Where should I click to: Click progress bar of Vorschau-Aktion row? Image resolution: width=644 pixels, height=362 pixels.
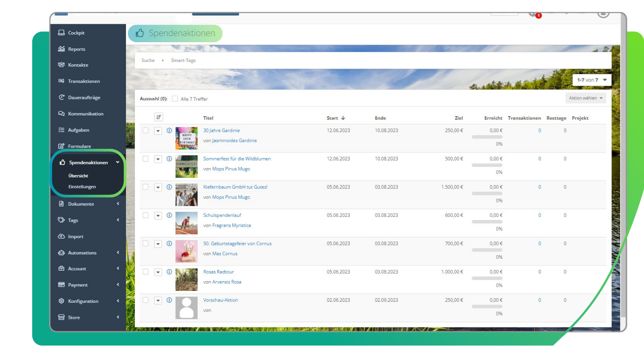487,306
